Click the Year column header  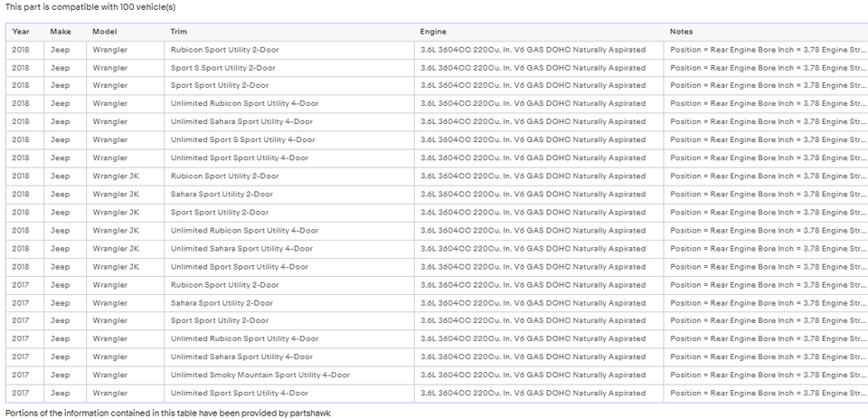click(21, 32)
